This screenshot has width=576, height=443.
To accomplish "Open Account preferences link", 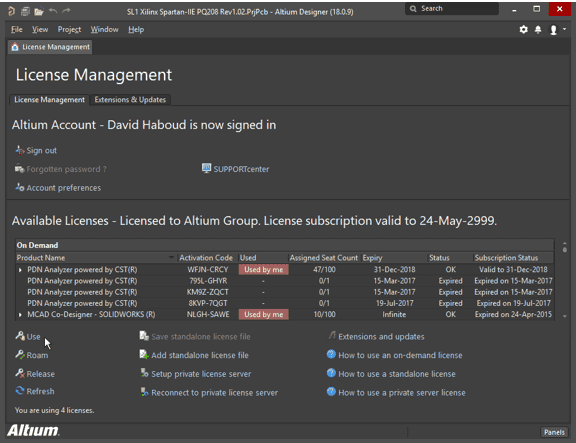I will [64, 188].
